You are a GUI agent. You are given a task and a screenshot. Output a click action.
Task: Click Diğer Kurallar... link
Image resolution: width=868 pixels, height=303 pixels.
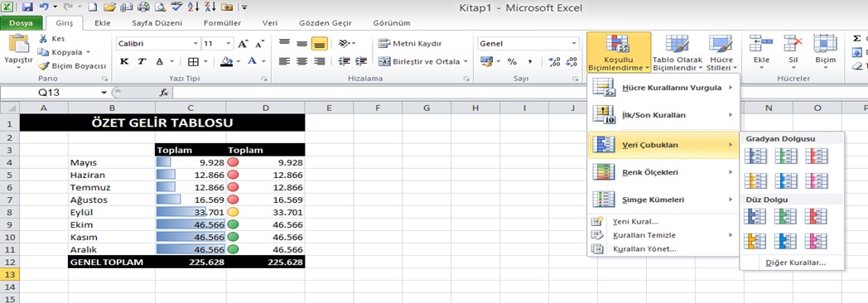click(x=796, y=262)
